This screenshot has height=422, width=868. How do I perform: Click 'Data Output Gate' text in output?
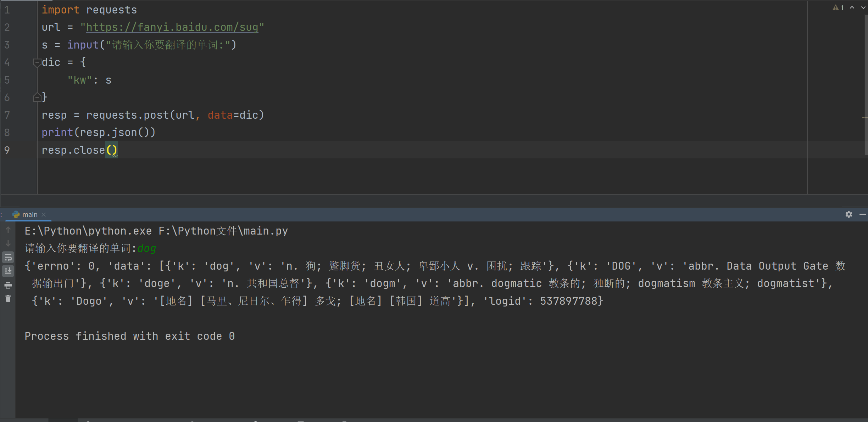(x=778, y=266)
